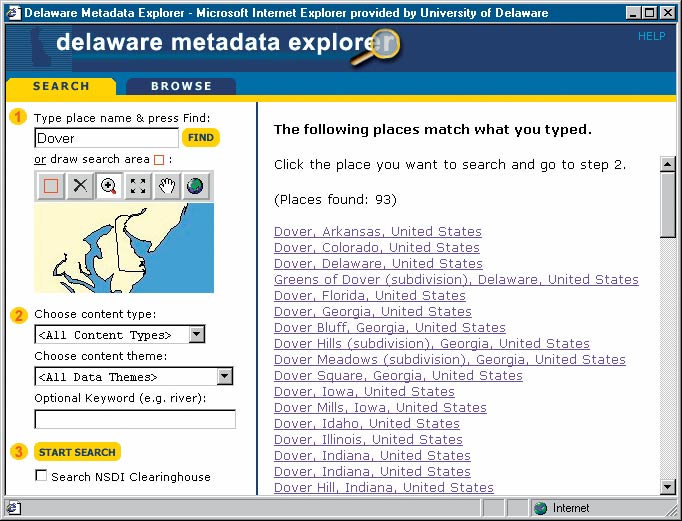The width and height of the screenshot is (682, 521).
Task: Click the clear search area X tool
Action: [80, 186]
